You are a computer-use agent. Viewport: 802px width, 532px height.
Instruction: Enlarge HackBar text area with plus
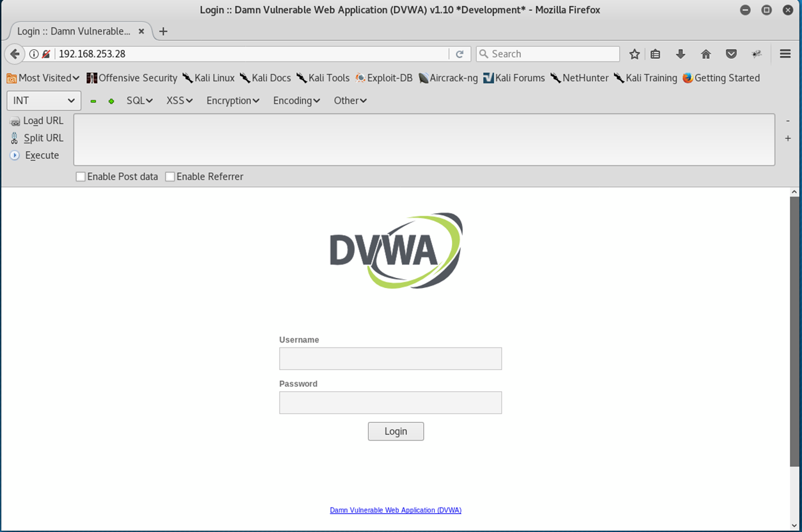788,138
